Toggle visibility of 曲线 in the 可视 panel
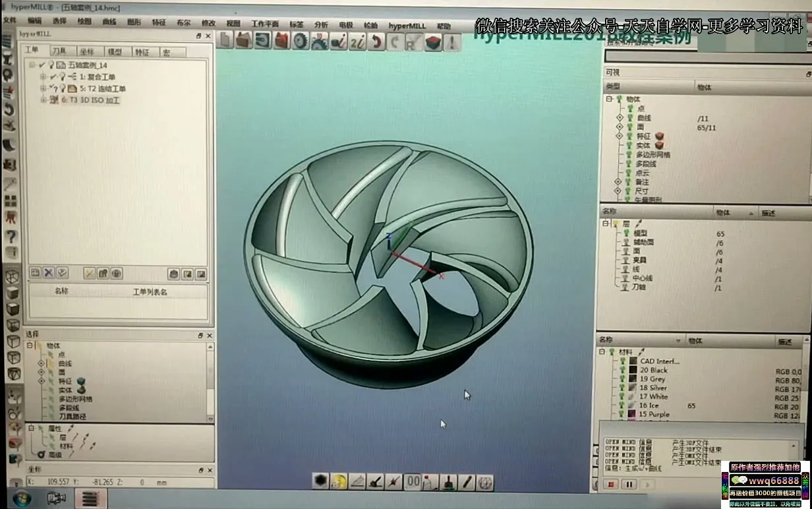The height and width of the screenshot is (509, 812). pyautogui.click(x=631, y=118)
